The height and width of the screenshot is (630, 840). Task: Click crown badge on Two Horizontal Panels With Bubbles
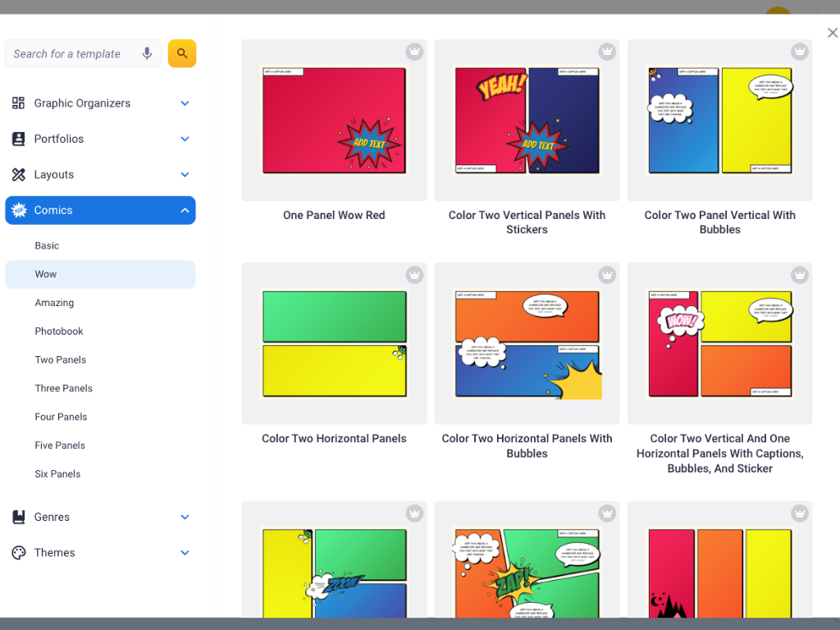[x=607, y=275]
